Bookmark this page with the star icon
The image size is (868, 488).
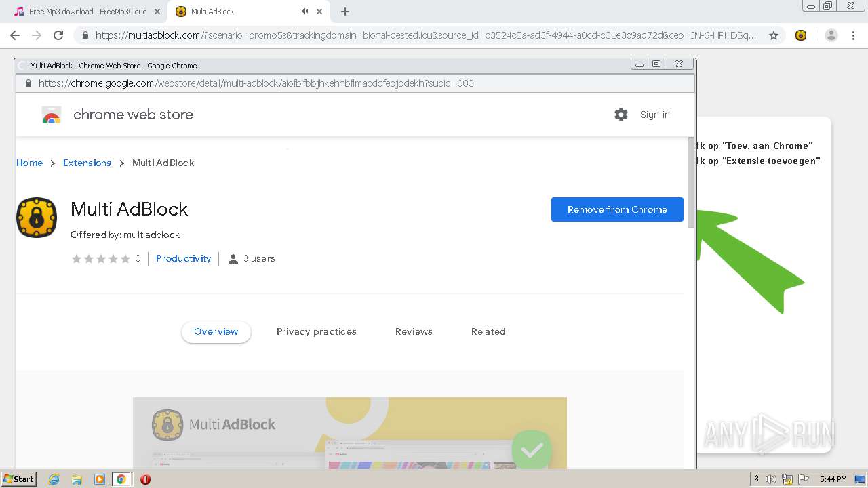click(773, 35)
